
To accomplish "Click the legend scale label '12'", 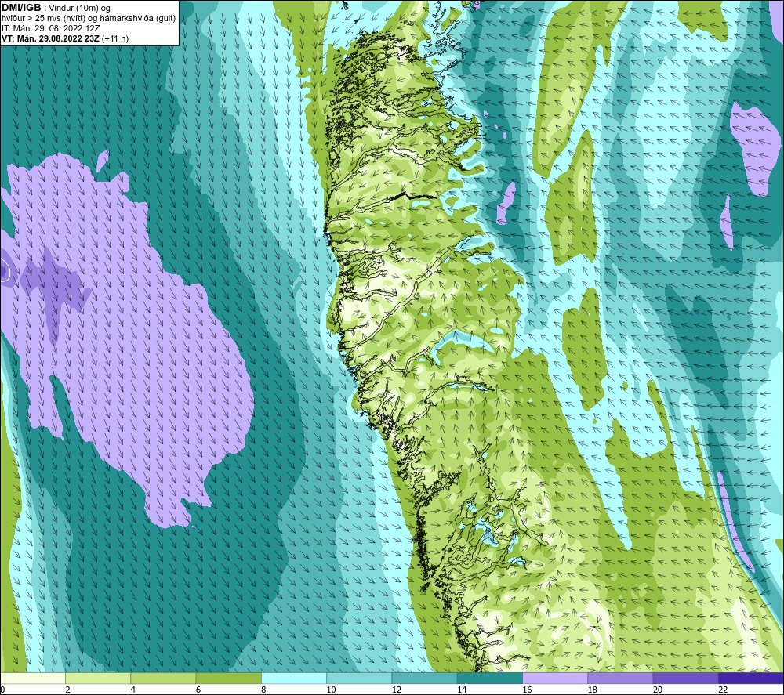I will tap(397, 690).
